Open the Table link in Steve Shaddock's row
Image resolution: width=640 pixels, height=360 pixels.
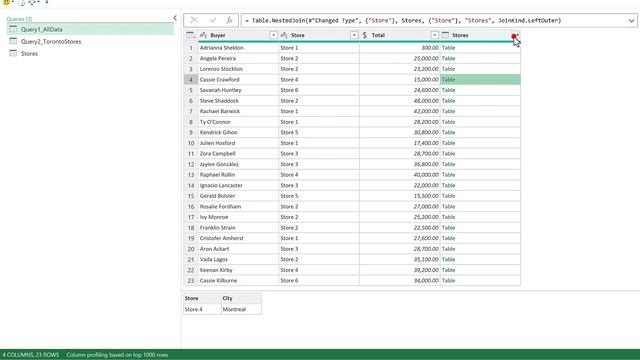448,101
